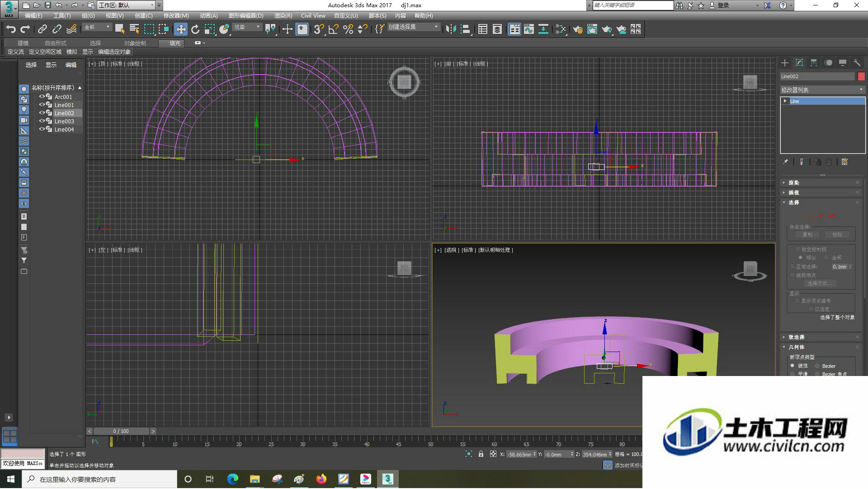
Task: Expand the Line modifier stack arrow
Action: point(785,101)
